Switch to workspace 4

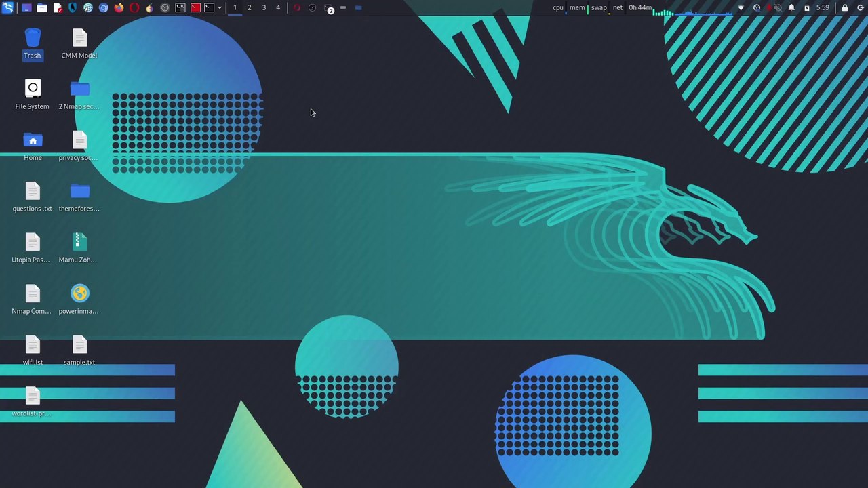tap(278, 8)
